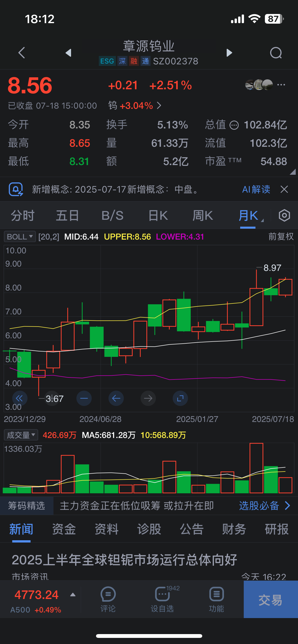Switch to 分时 chart tab
Image resolution: width=298 pixels, height=644 pixels.
click(x=23, y=216)
